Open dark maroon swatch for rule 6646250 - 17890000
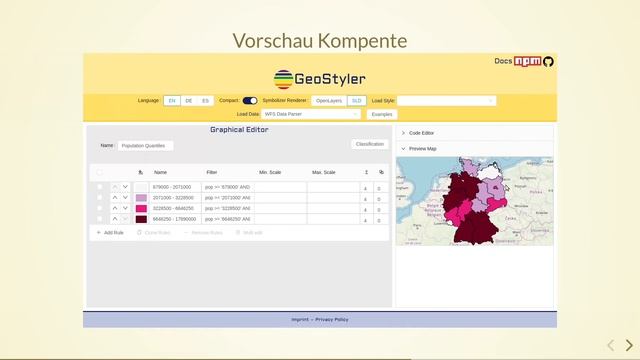The height and width of the screenshot is (360, 640). (141, 219)
